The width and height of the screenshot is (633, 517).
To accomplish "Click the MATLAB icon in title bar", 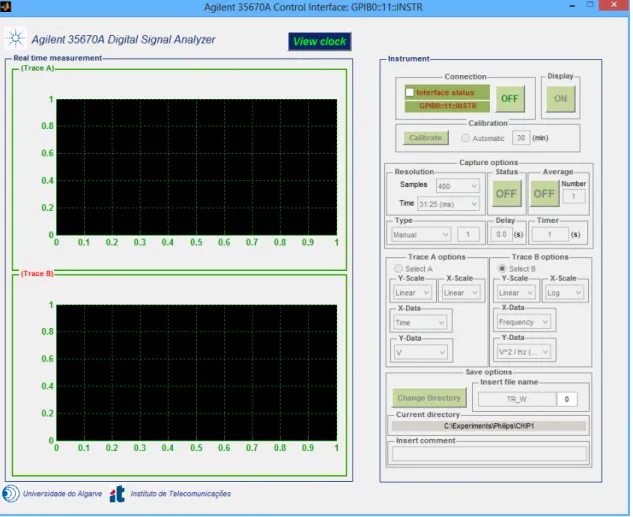I will pyautogui.click(x=5, y=6).
